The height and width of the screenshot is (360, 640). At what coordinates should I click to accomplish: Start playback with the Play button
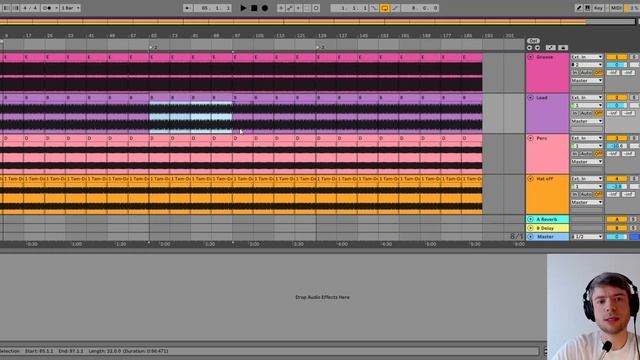point(243,8)
